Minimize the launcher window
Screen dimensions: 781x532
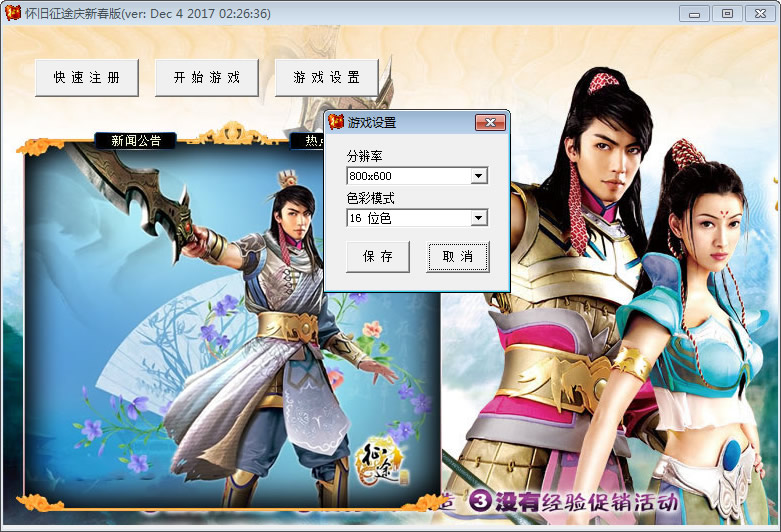(x=694, y=13)
